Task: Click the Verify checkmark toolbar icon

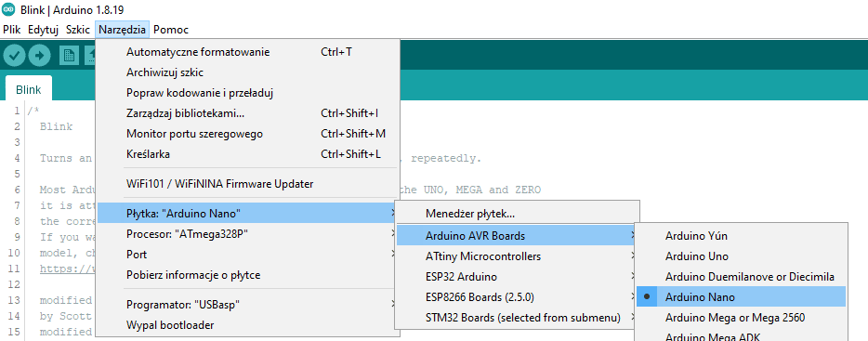Action: [14, 56]
